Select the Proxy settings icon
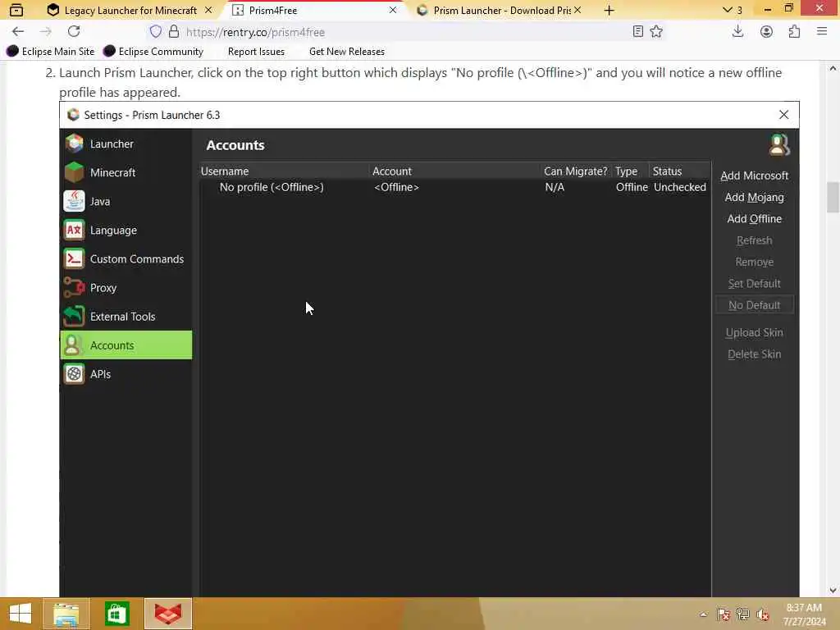 [74, 288]
